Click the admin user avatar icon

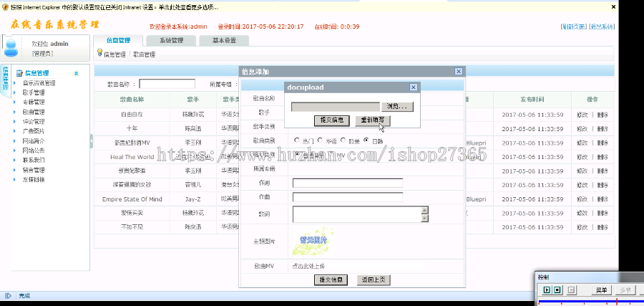pos(11,48)
